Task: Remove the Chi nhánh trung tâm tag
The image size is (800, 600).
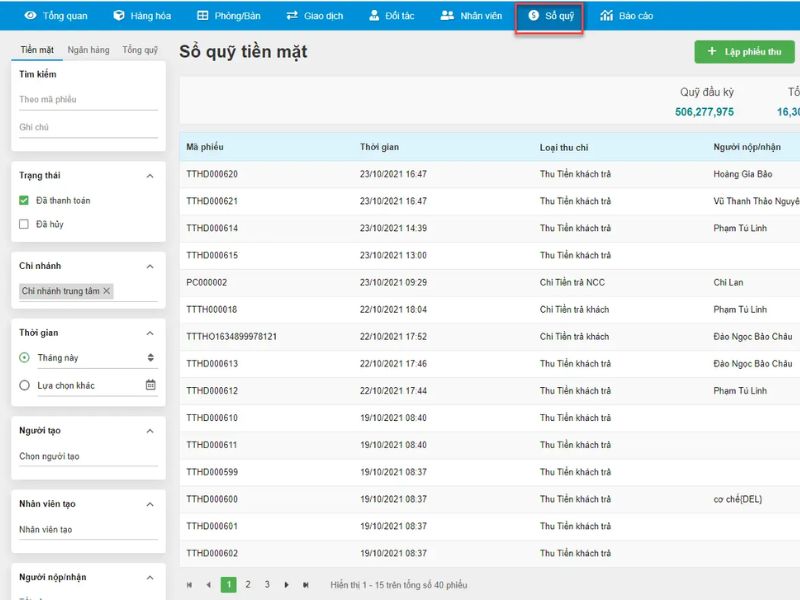Action: pos(107,291)
